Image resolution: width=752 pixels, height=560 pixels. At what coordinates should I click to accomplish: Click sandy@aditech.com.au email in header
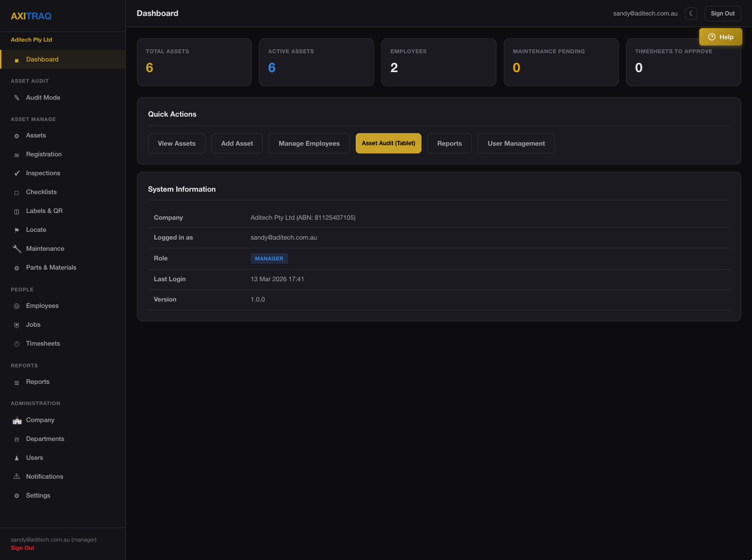click(645, 14)
